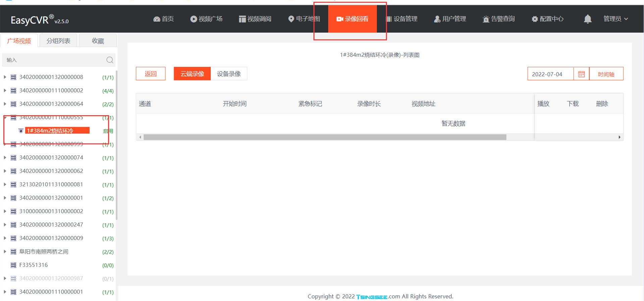Expand device 34020000001320000074 tree node
Screen dimensions: 644x301
pyautogui.click(x=5, y=158)
